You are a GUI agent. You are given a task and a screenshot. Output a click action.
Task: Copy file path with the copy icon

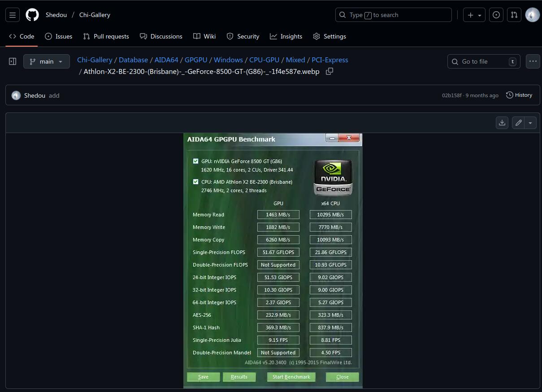(330, 71)
